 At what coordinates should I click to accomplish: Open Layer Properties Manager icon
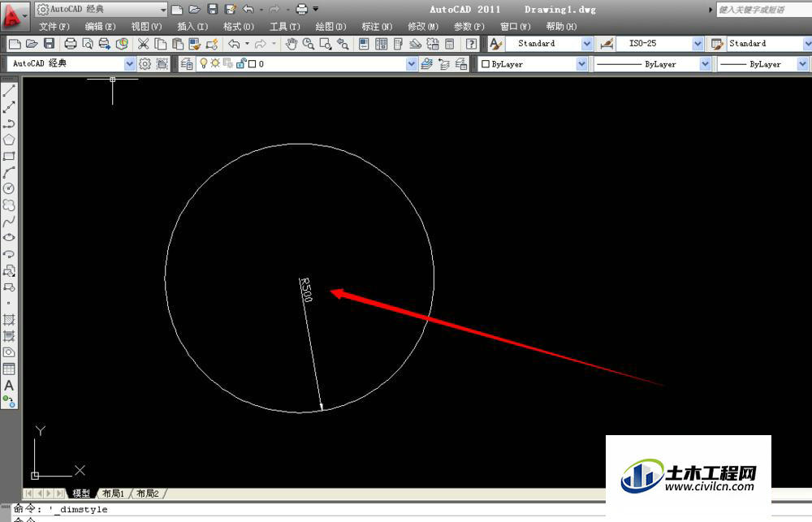[x=187, y=63]
